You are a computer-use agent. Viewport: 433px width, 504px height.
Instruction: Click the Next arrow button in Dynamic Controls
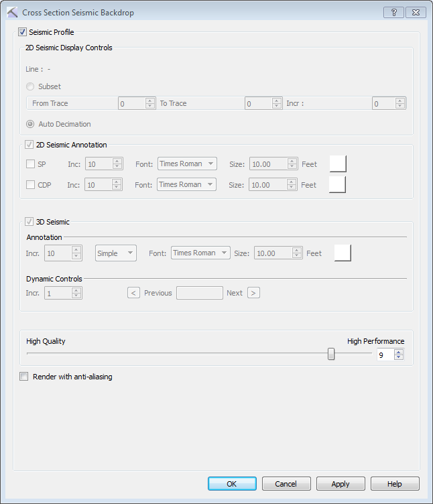click(253, 293)
